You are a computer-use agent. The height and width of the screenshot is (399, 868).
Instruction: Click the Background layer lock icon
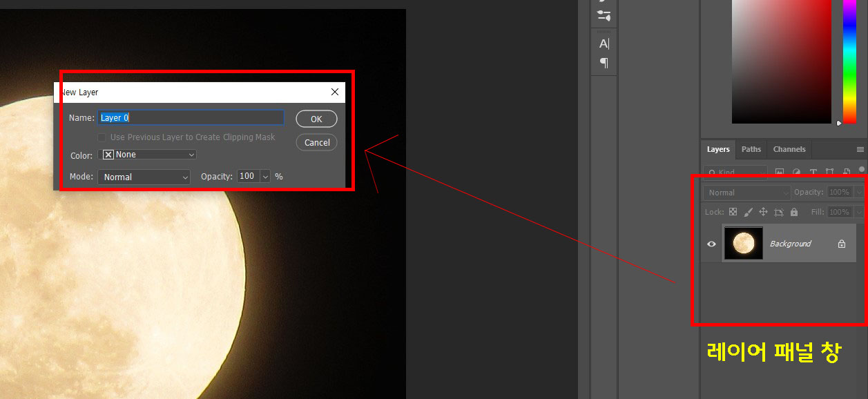tap(842, 244)
